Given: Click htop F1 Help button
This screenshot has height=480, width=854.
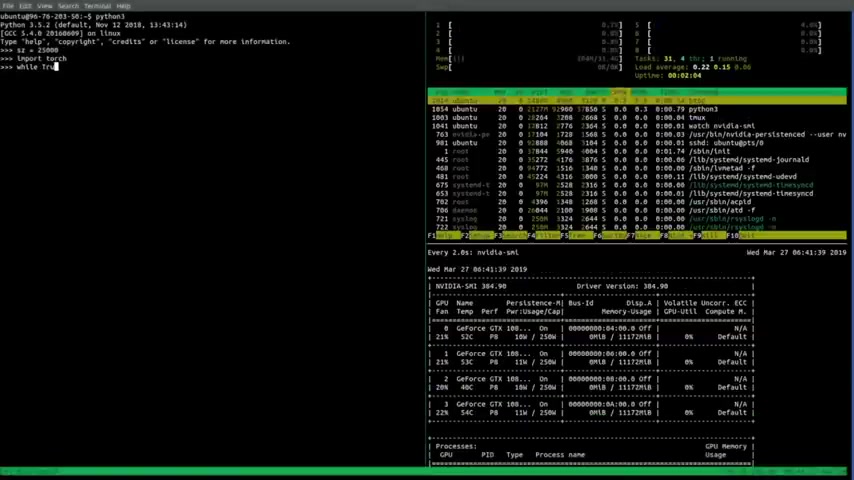Looking at the screenshot, I should (444, 235).
